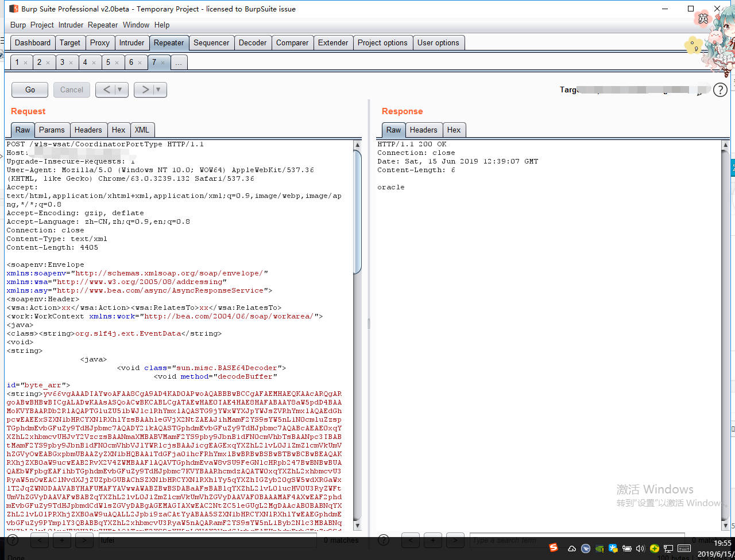This screenshot has width=735, height=560.
Task: Close Repeater tab 5 with its x
Action: coord(117,63)
